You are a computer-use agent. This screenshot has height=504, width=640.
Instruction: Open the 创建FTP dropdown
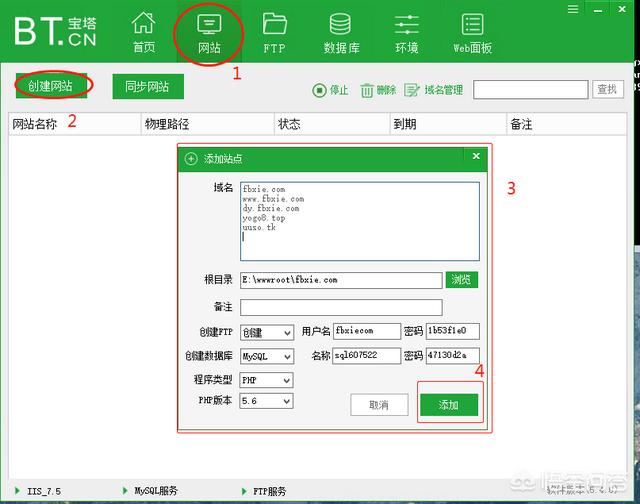(267, 333)
